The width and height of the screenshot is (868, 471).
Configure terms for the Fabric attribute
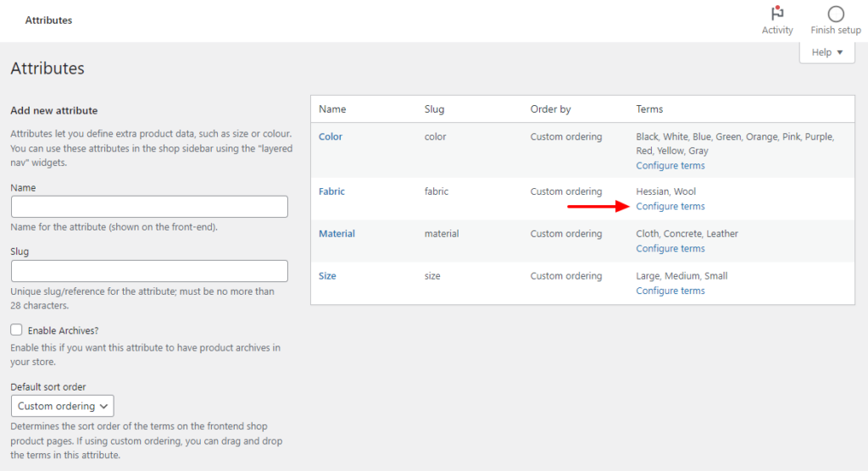click(x=670, y=207)
